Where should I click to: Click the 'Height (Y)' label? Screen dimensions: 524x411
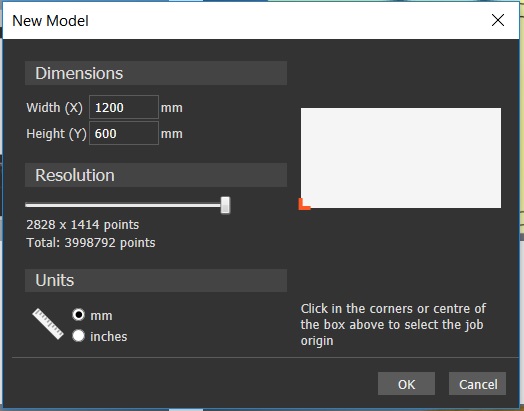coord(56,134)
